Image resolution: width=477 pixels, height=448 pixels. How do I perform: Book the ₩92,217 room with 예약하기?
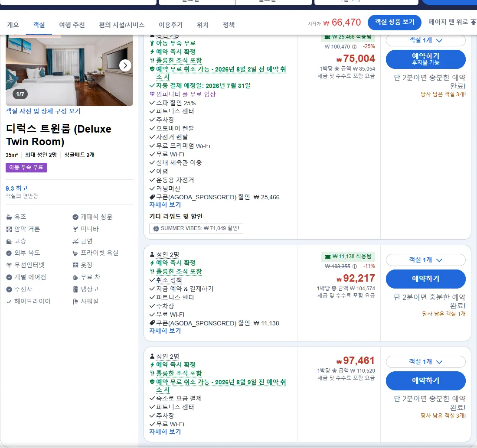pos(425,279)
